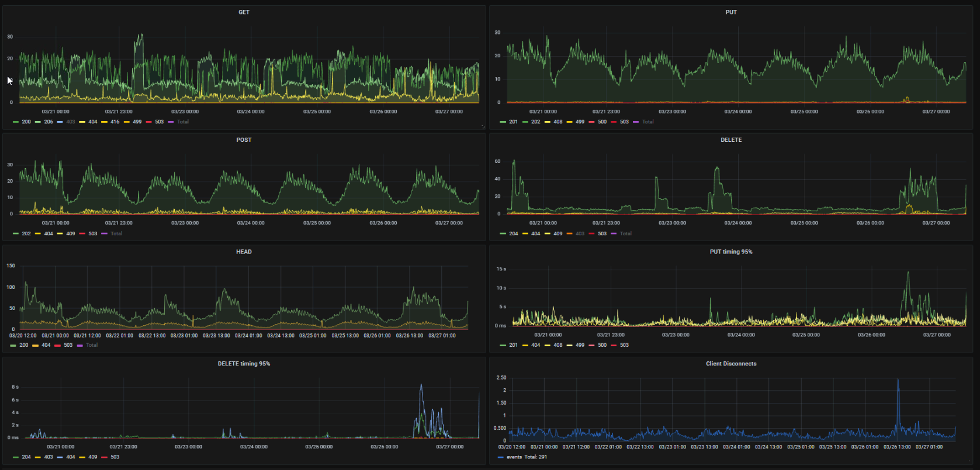Toggle the 404 series in POST legend
The image size is (980, 470).
[x=49, y=234]
